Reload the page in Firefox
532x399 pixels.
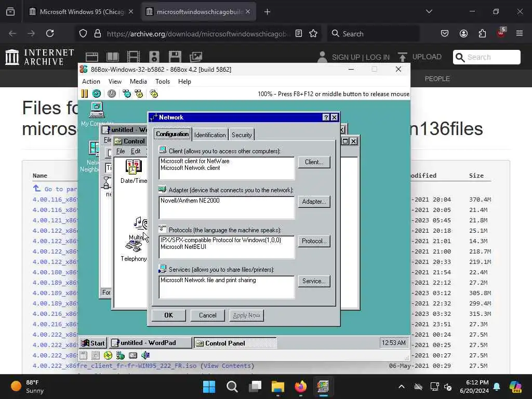(50, 33)
